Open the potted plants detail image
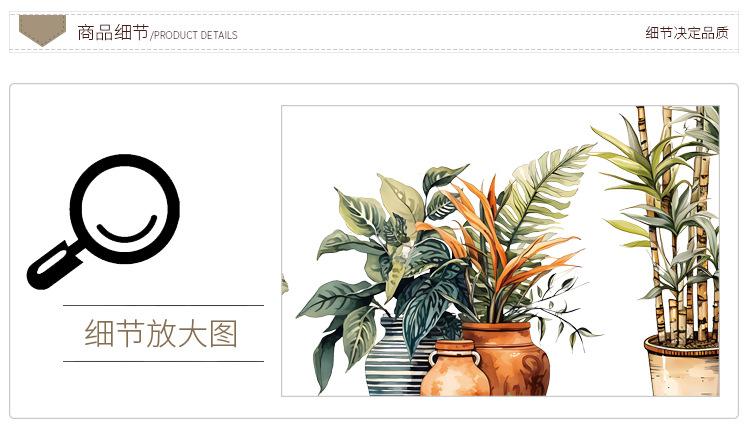 click(500, 251)
